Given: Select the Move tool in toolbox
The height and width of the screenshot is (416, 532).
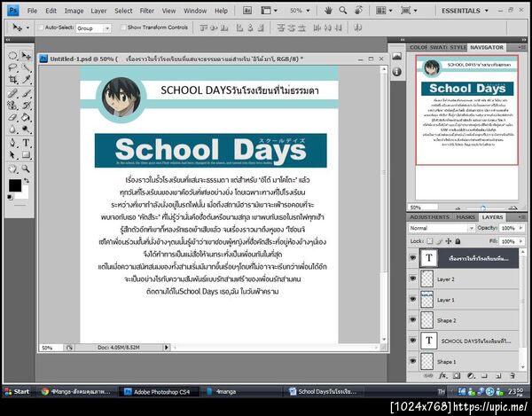Looking at the screenshot, I should pyautogui.click(x=26, y=55).
